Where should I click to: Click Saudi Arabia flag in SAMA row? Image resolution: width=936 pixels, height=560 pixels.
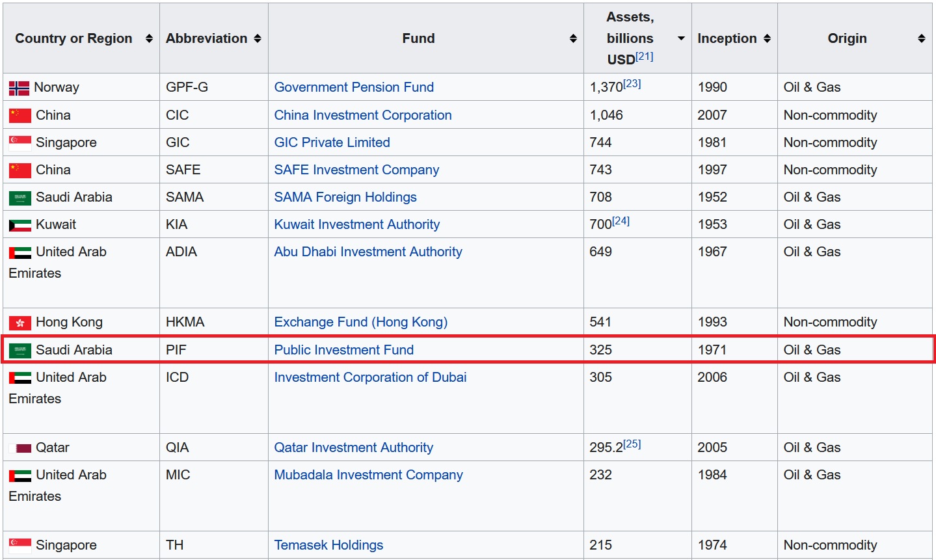coord(20,198)
